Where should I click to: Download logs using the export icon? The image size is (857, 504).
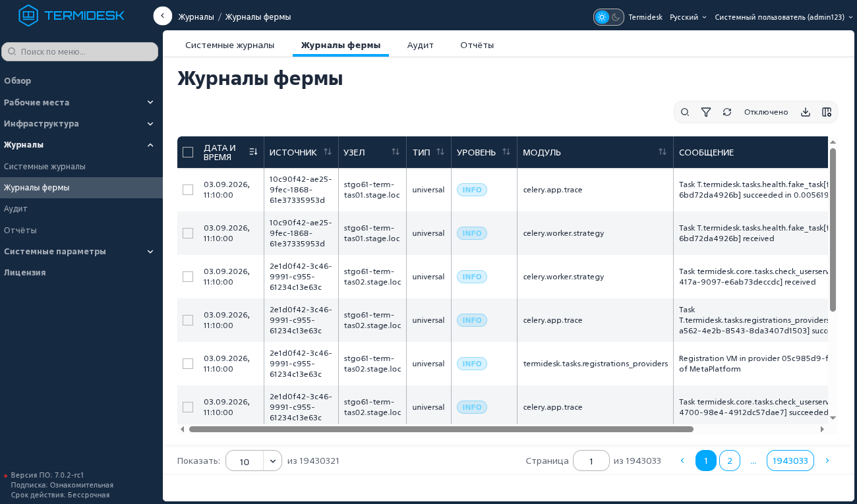[x=805, y=112]
